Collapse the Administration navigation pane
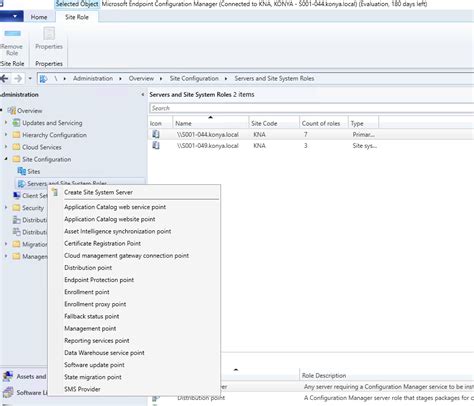 pyautogui.click(x=143, y=95)
